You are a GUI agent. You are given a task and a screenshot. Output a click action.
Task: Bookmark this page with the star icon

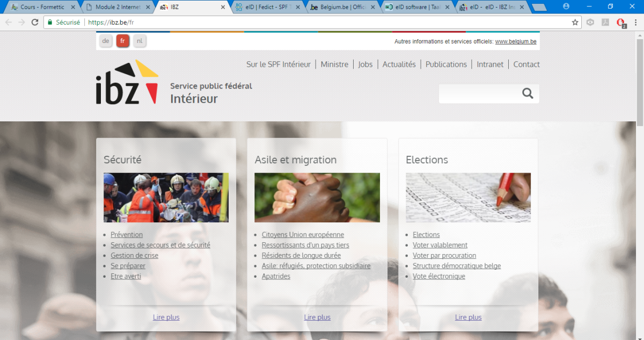[x=575, y=23]
